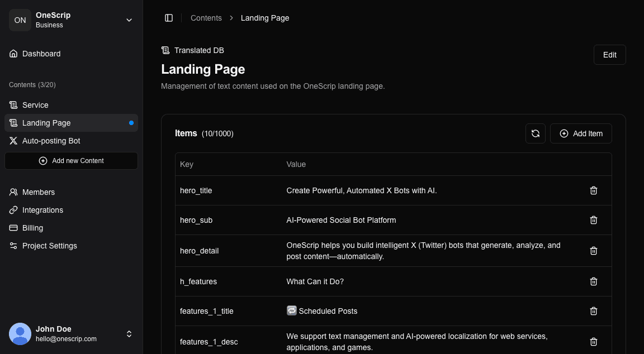Click value 'What Can it Do?'
Image resolution: width=644 pixels, height=354 pixels.
point(315,281)
